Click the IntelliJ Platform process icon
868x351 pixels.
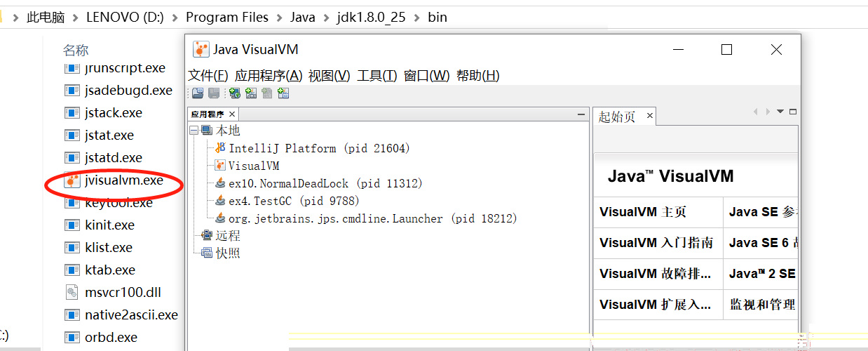(x=220, y=148)
